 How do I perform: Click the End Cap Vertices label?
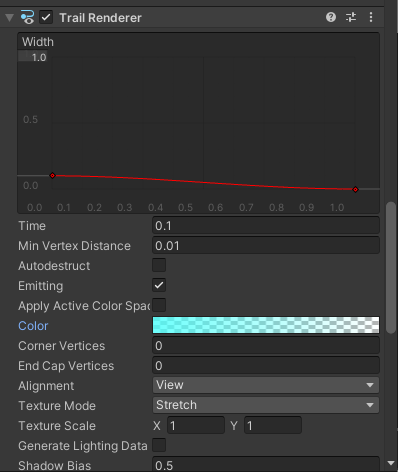(x=66, y=366)
